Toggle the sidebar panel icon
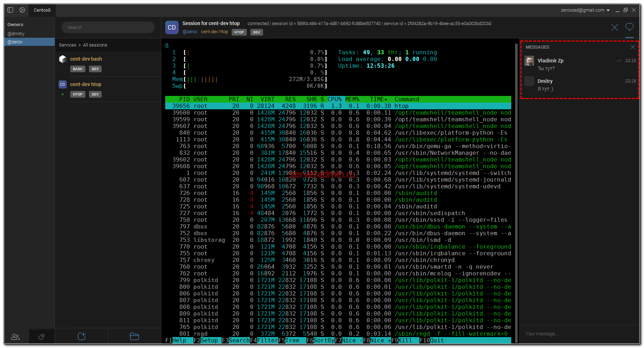This screenshot has width=644, height=348. click(10, 10)
